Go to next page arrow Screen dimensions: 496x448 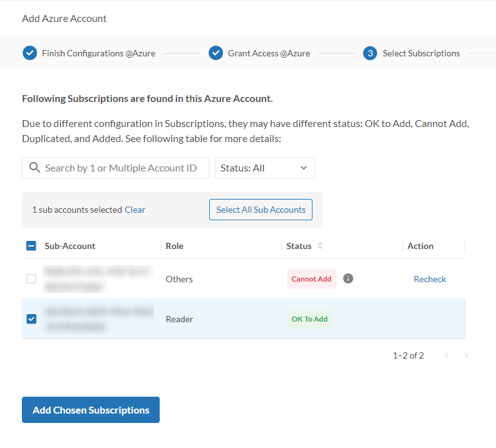pos(466,355)
